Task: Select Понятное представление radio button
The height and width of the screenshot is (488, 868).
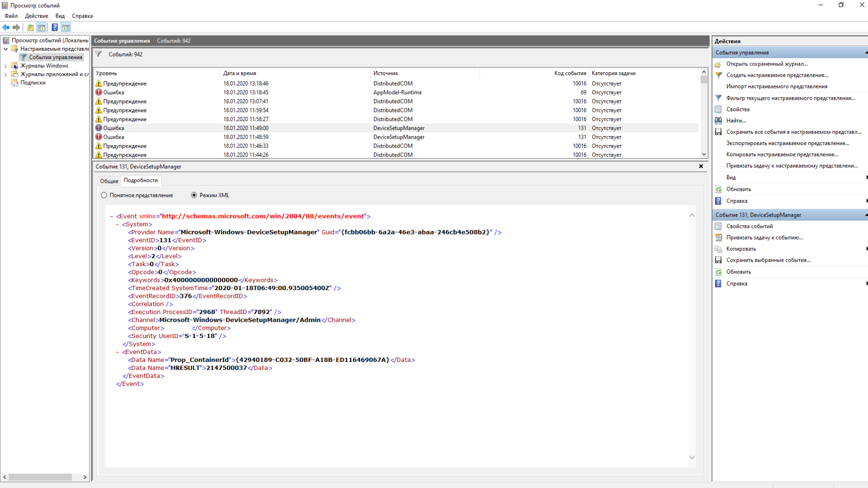Action: (104, 195)
